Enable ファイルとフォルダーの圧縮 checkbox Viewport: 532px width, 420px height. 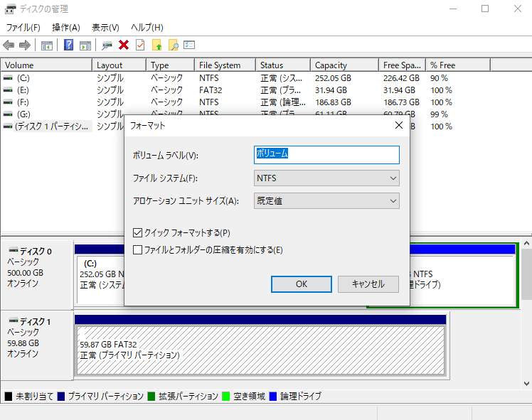coord(137,250)
